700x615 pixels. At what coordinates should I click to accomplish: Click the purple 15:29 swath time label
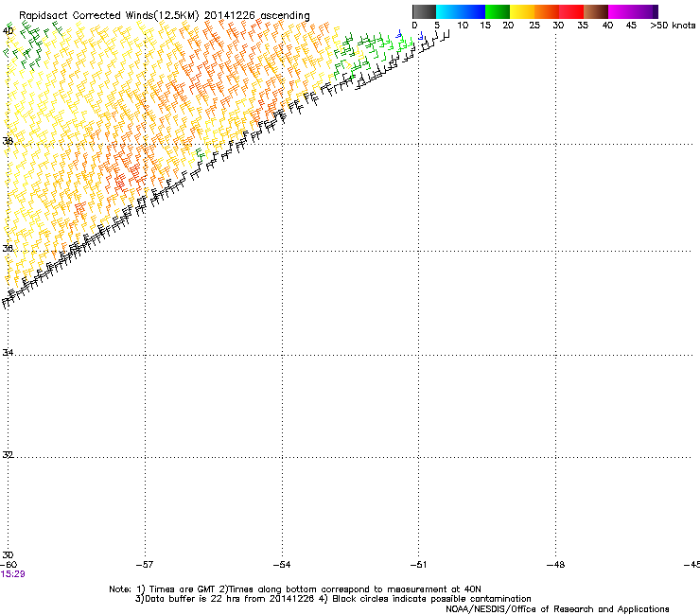(12, 574)
